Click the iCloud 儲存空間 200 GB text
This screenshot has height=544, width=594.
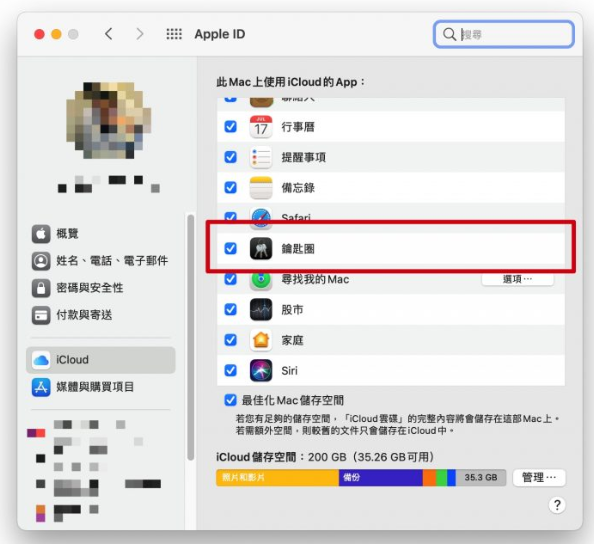click(325, 457)
